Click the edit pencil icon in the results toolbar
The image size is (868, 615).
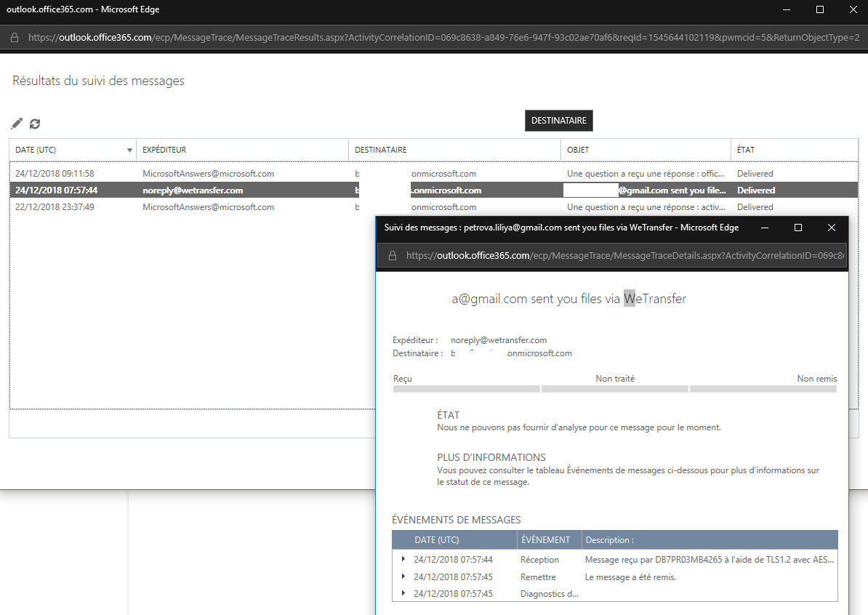pyautogui.click(x=17, y=124)
